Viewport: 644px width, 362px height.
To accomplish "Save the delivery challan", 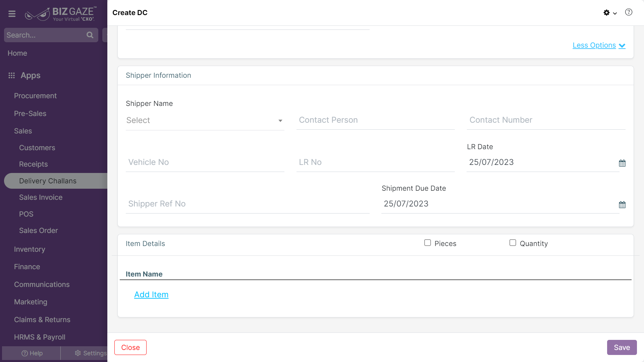I will click(x=622, y=348).
